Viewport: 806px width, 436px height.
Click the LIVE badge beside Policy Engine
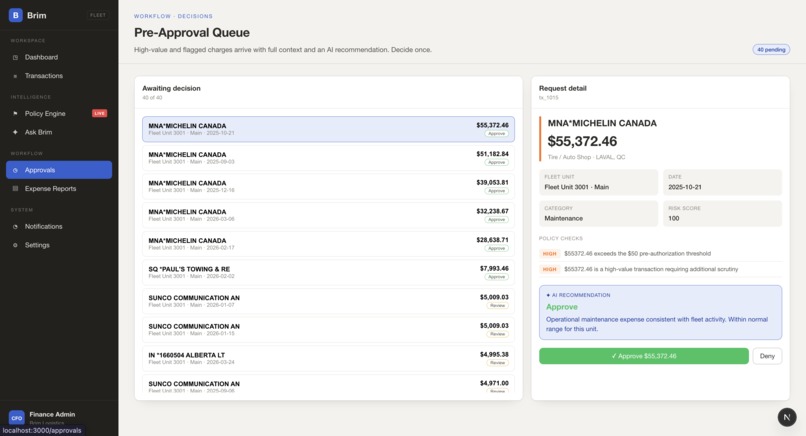(x=99, y=113)
